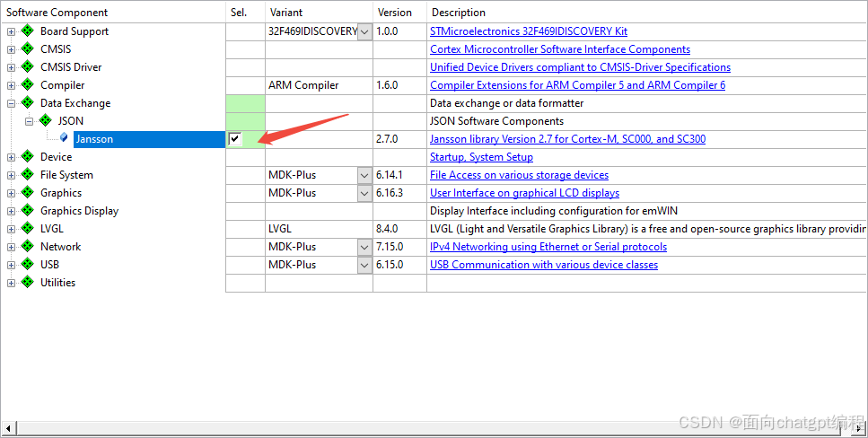Expand the Graphics tree node
Viewport: 868px width, 438px height.
pyautogui.click(x=11, y=193)
